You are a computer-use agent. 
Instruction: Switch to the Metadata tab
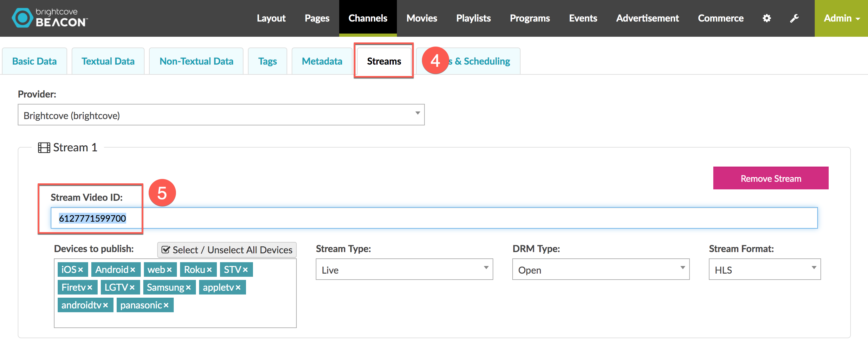(322, 61)
